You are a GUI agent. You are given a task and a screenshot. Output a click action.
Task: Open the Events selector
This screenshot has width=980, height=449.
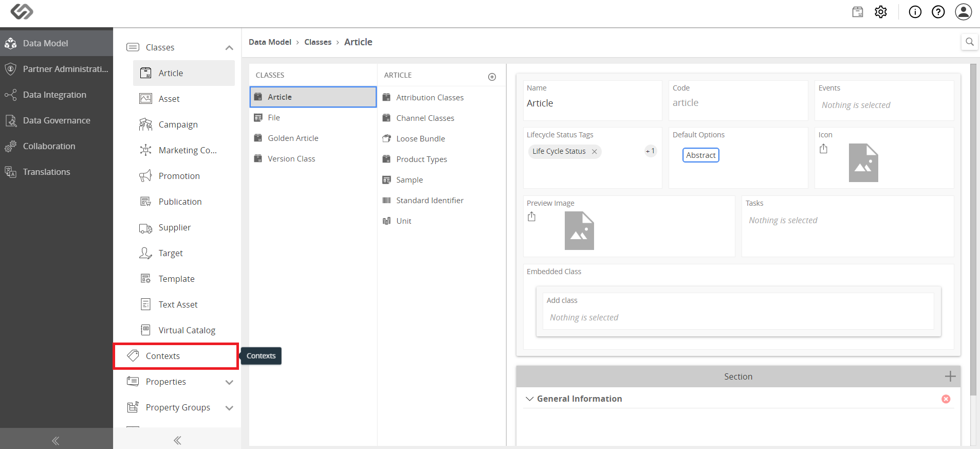(884, 100)
